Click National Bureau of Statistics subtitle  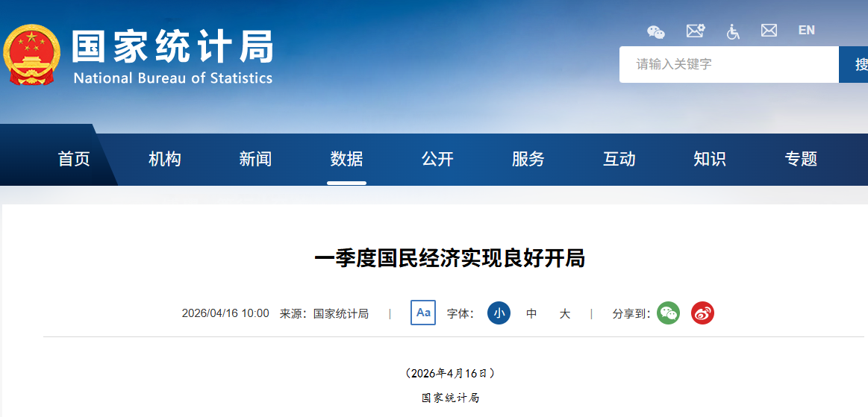(172, 78)
